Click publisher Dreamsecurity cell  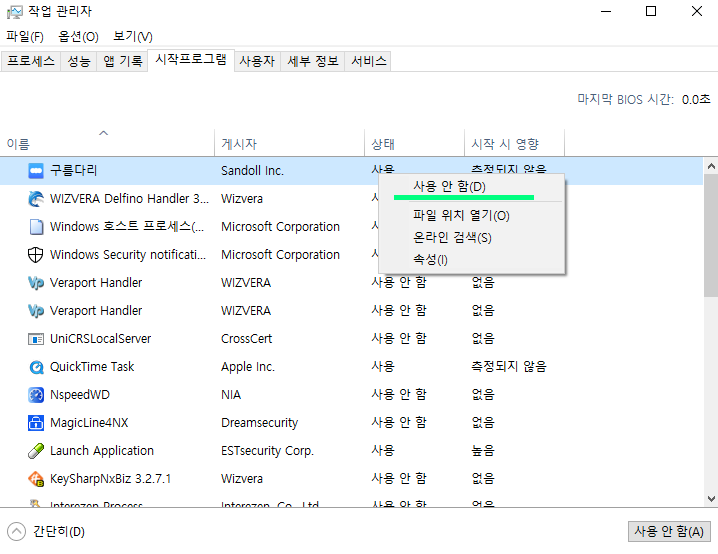(259, 423)
